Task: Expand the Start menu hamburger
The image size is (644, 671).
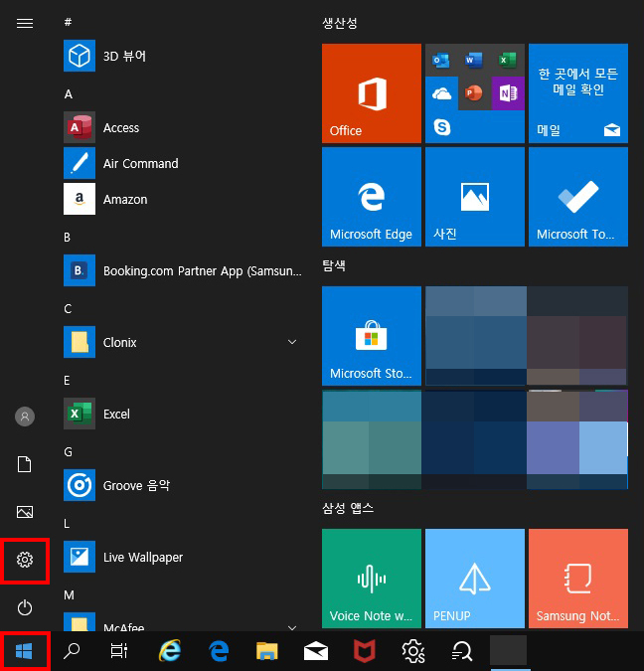Action: click(x=25, y=23)
